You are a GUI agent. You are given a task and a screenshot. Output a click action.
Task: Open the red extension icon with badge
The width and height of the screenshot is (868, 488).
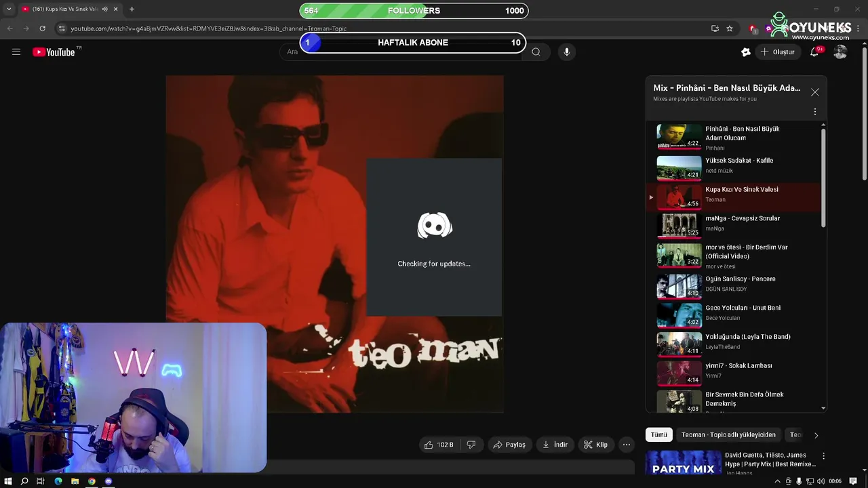pos(753,28)
